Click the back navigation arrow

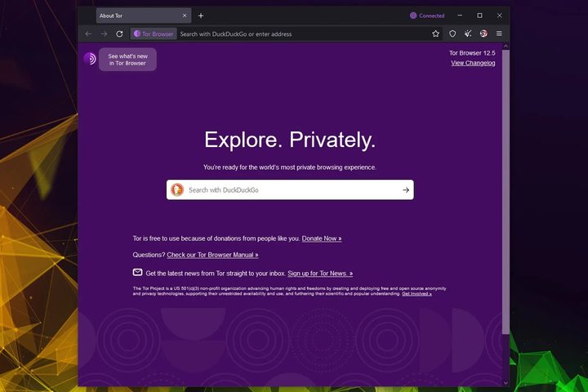[x=88, y=33]
